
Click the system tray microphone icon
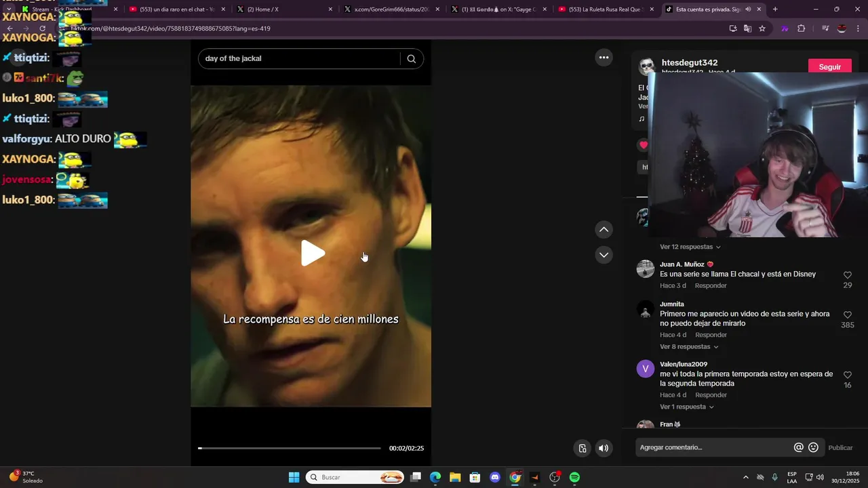(774, 477)
